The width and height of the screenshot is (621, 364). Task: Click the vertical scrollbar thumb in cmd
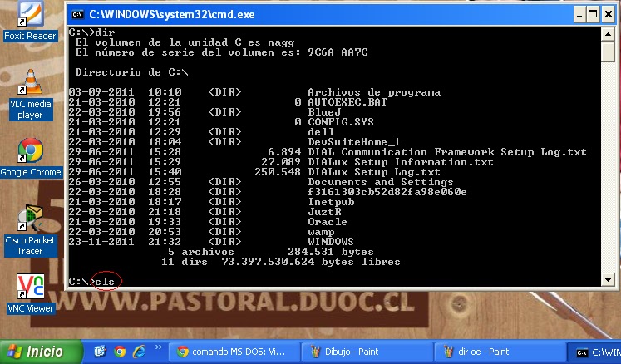608,52
